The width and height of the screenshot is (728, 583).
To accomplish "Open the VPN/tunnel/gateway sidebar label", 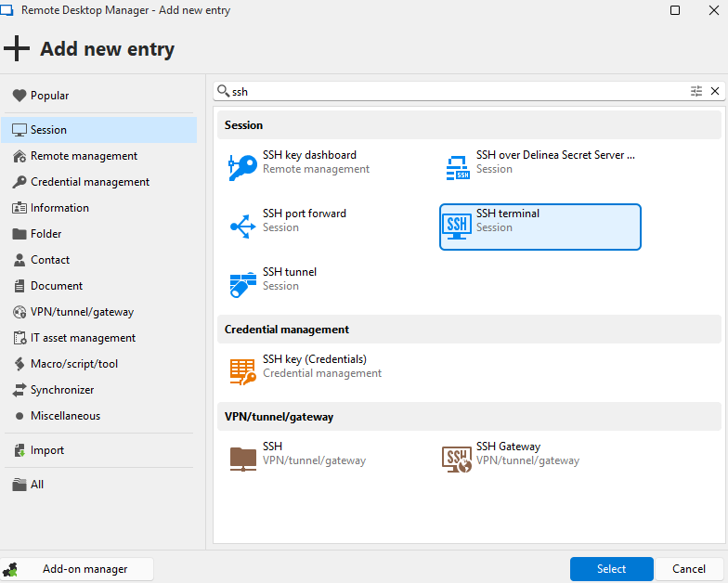I will 82,312.
